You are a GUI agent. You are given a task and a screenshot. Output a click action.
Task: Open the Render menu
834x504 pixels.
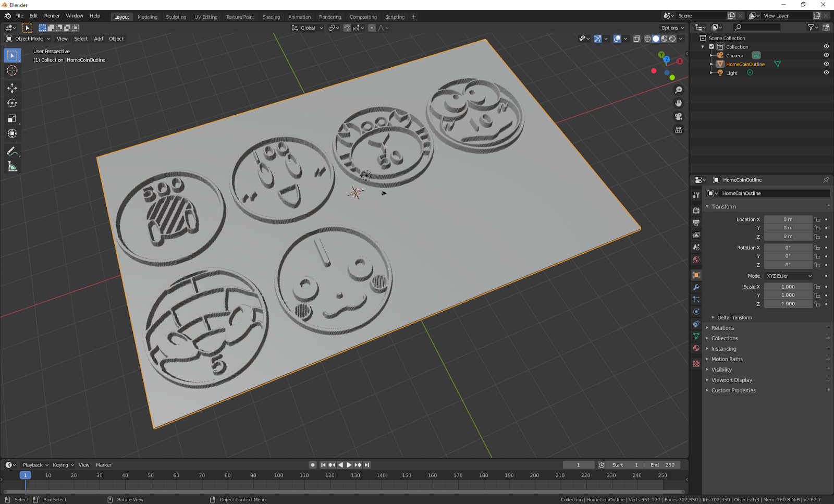(52, 16)
